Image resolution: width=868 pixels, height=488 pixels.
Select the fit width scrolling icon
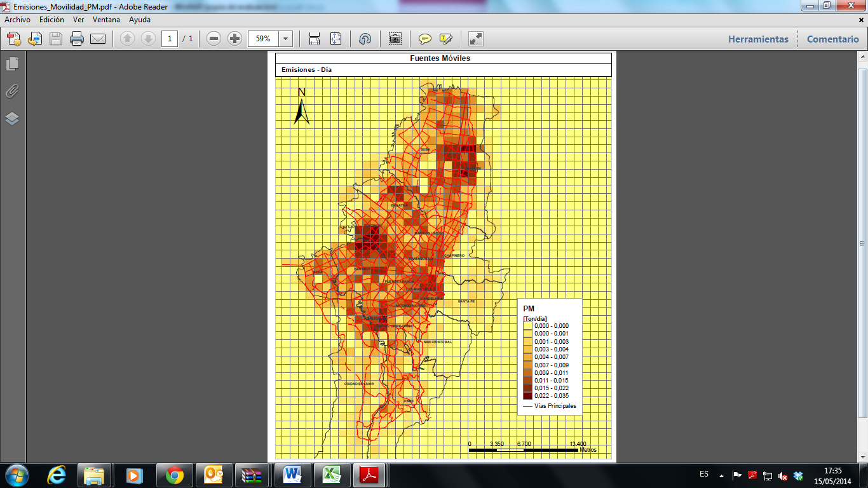point(315,39)
